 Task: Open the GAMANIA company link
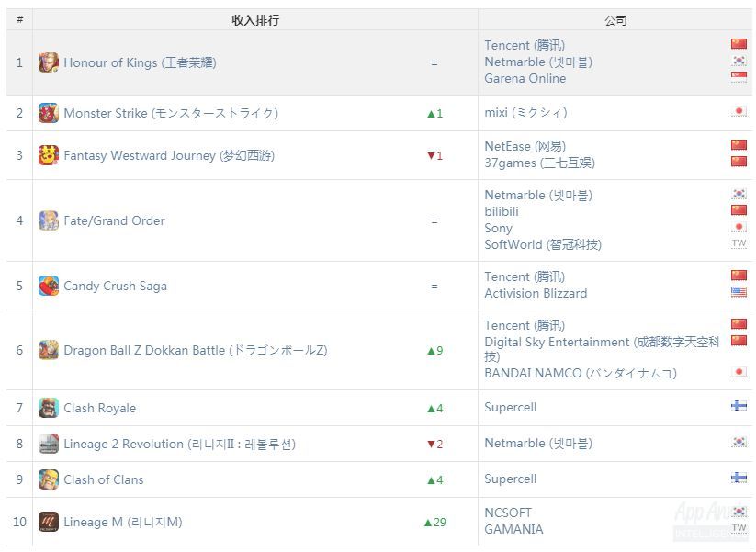tap(513, 529)
